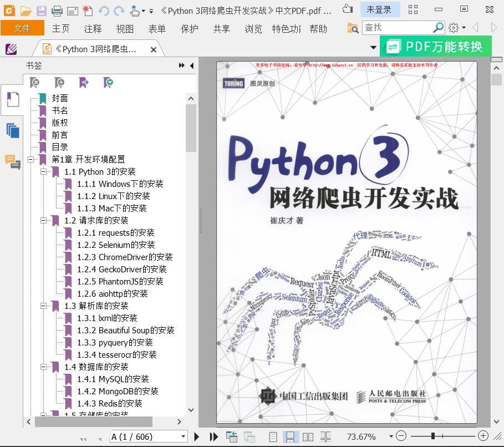Click the PDF万能转换 banner
This screenshot has width=504, height=447.
point(436,47)
